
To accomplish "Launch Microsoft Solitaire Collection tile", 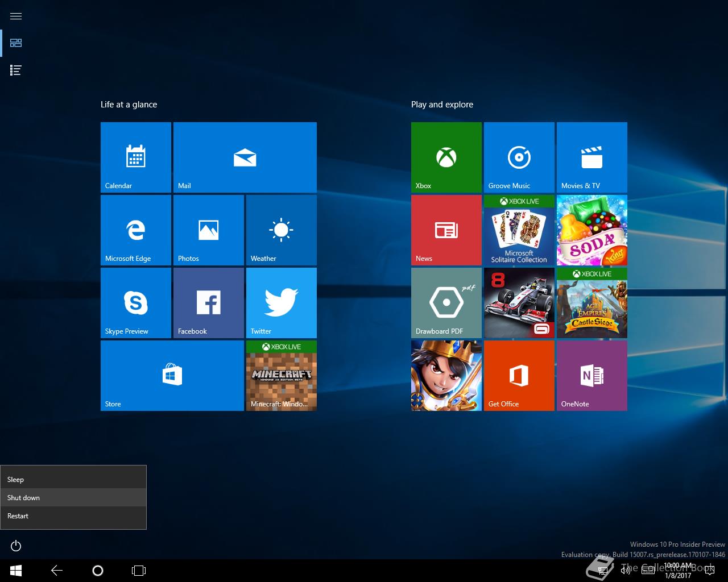I will 519,230.
